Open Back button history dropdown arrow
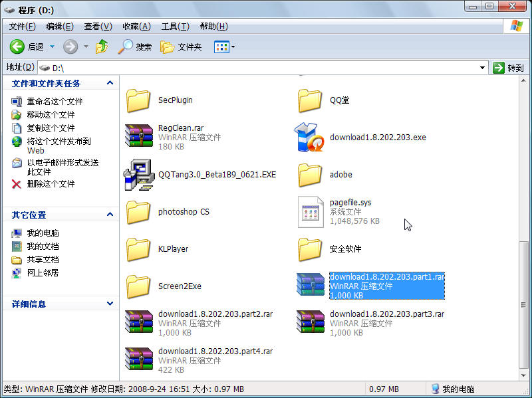This screenshot has width=532, height=398. (53, 47)
